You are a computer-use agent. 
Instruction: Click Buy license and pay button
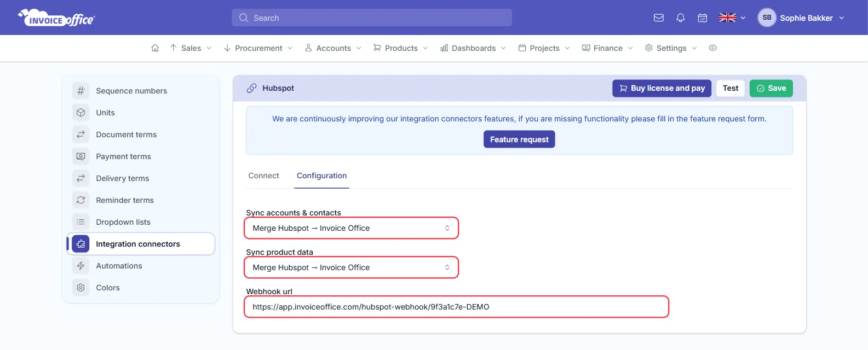click(x=662, y=88)
